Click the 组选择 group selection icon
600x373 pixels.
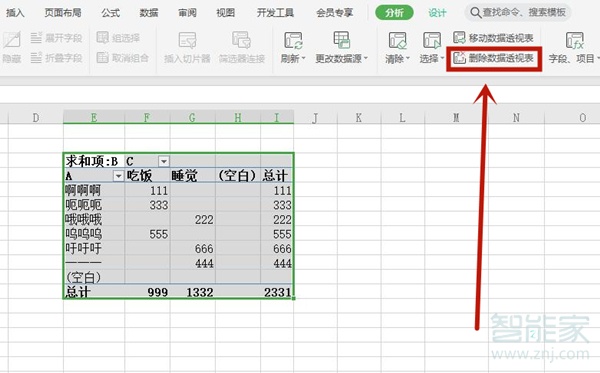point(103,37)
